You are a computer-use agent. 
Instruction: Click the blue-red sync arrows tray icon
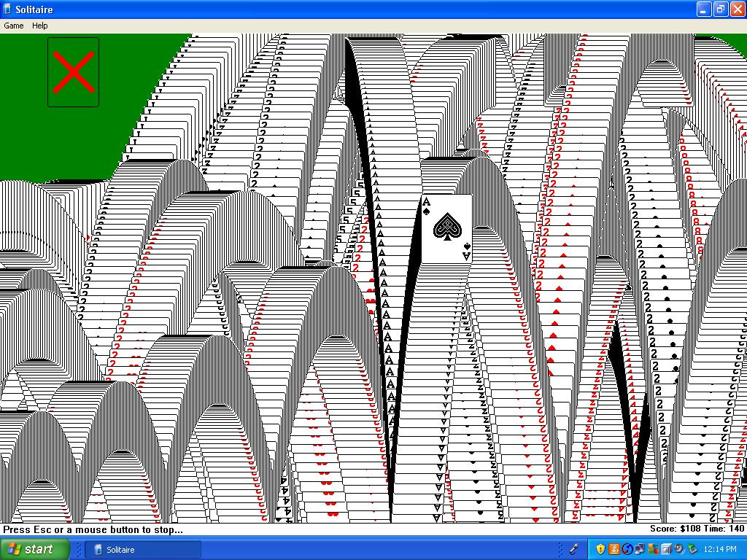pos(626,549)
